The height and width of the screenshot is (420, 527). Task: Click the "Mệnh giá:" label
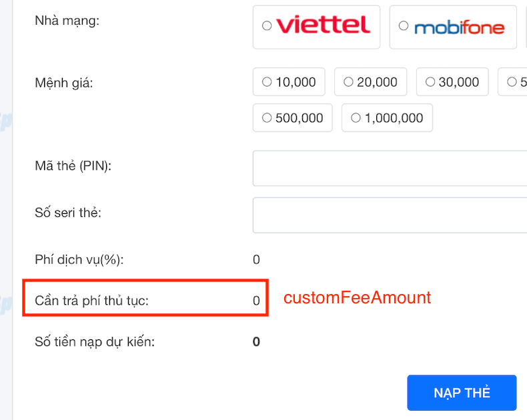pos(64,83)
